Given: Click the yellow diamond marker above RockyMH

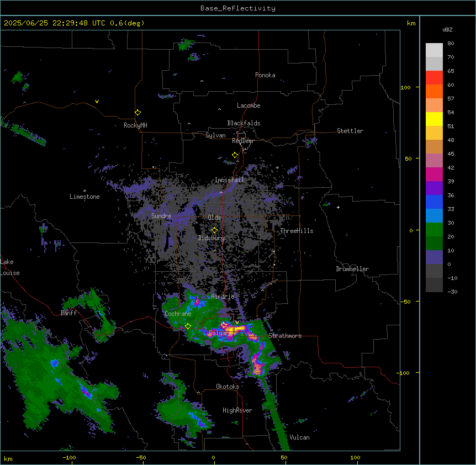Looking at the screenshot, I should pos(137,113).
